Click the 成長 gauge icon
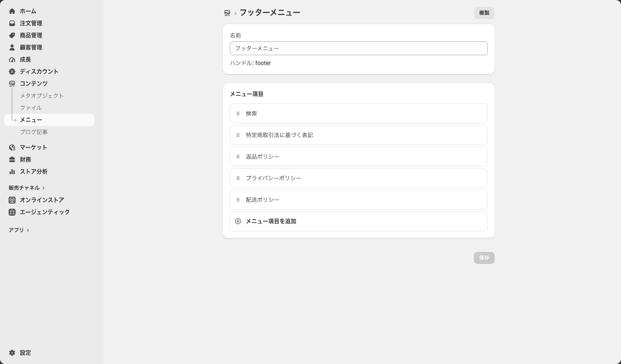The image size is (621, 364). (x=12, y=60)
